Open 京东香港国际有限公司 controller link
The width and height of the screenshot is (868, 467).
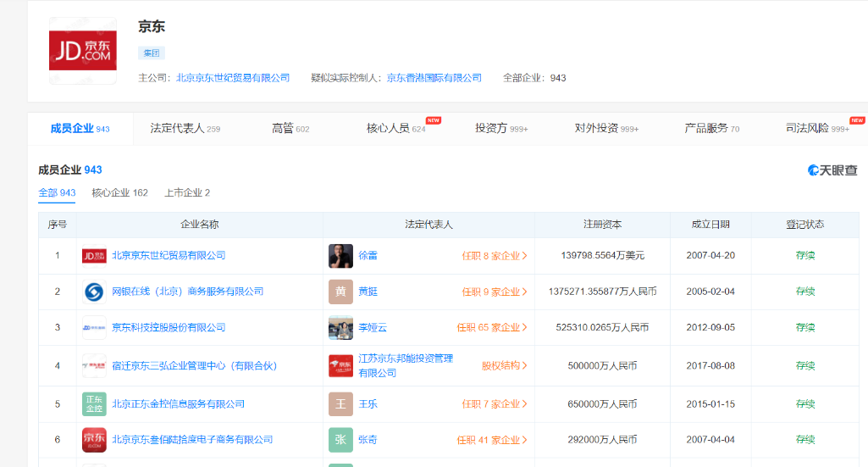tap(434, 78)
